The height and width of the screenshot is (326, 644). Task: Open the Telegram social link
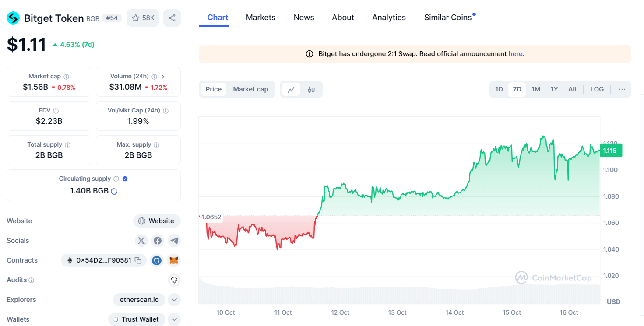(x=174, y=241)
